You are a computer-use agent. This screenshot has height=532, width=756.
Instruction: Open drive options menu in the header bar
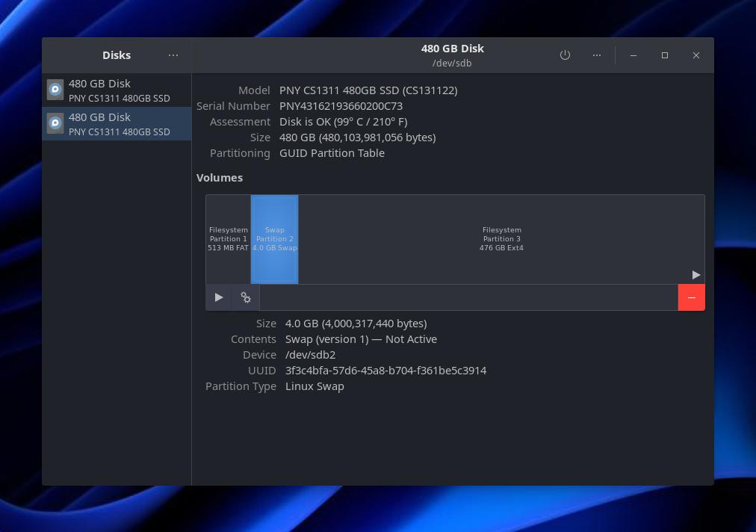(596, 55)
